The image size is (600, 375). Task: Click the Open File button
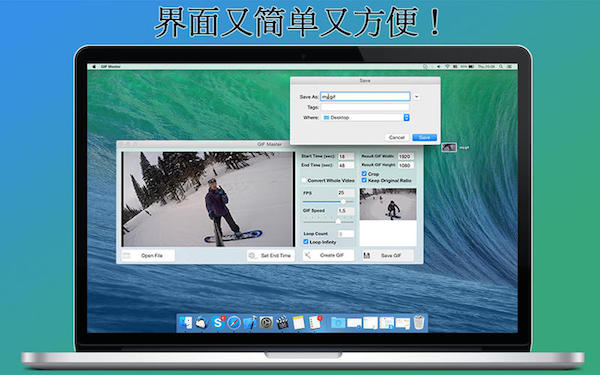[x=148, y=256]
